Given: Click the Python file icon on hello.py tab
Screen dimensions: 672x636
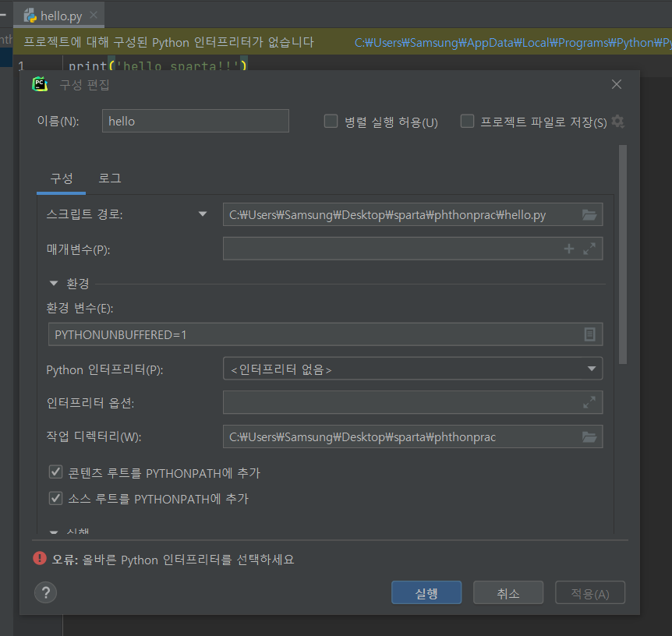Looking at the screenshot, I should tap(30, 16).
